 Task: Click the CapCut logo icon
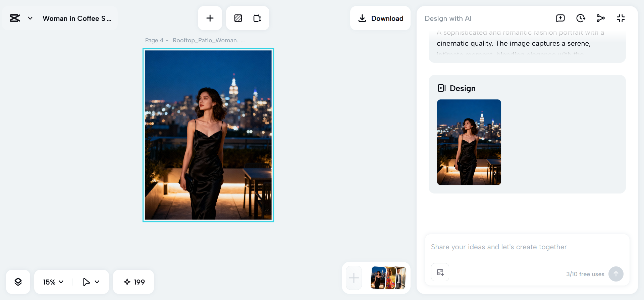[x=15, y=18]
